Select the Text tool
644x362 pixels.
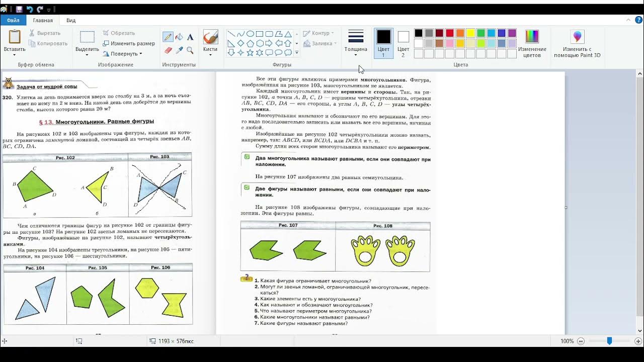(x=190, y=37)
